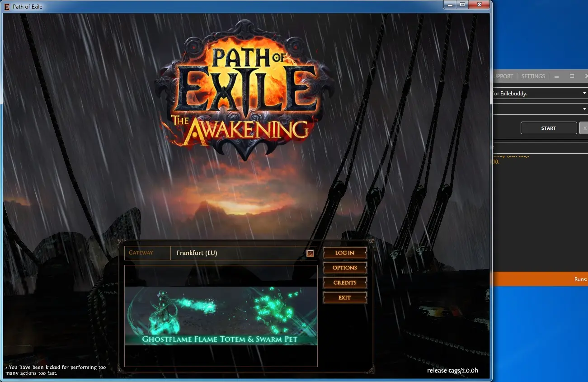Click the EXIT button
The height and width of the screenshot is (382, 588).
(344, 297)
